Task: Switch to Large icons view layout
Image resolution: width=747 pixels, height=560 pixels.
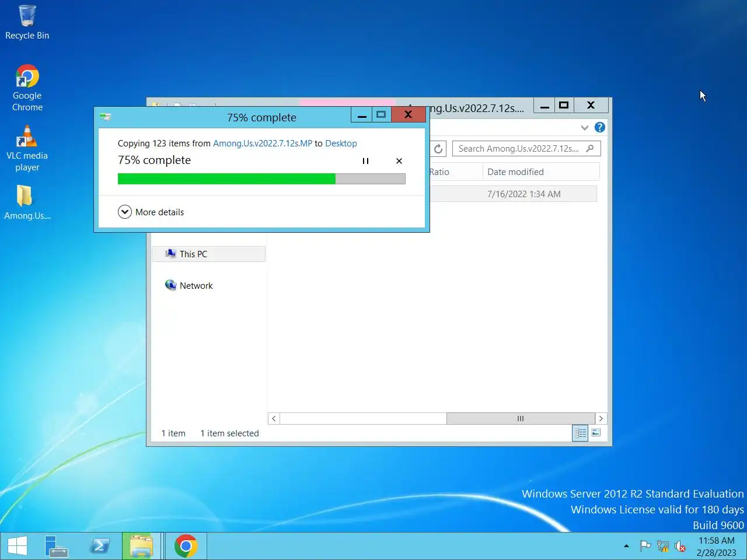Action: pyautogui.click(x=596, y=433)
